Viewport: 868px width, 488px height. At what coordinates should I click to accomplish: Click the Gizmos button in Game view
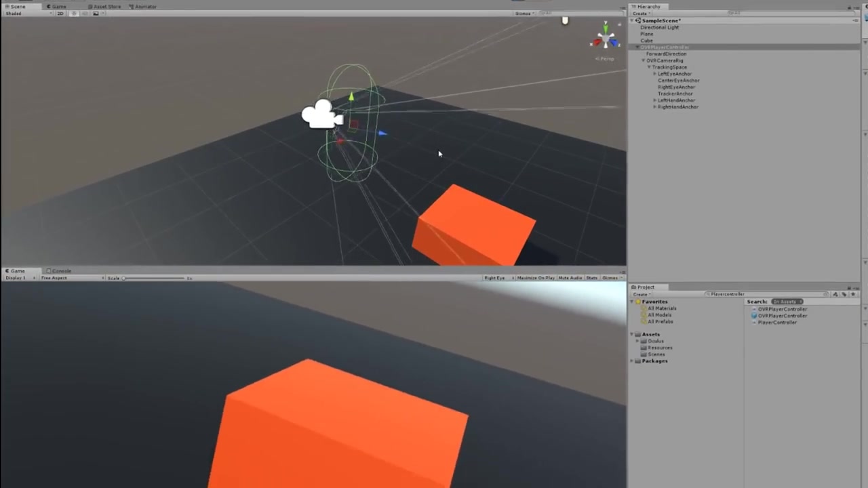609,278
